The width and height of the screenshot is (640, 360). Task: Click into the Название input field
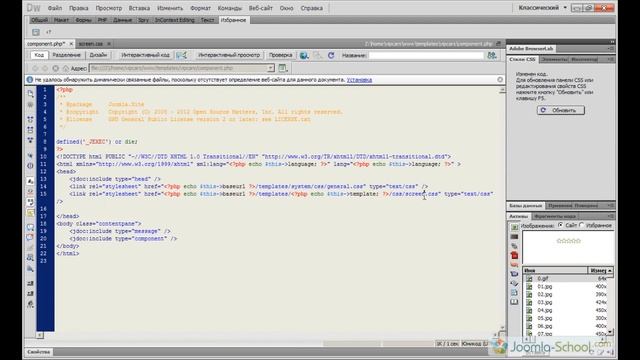coord(426,55)
